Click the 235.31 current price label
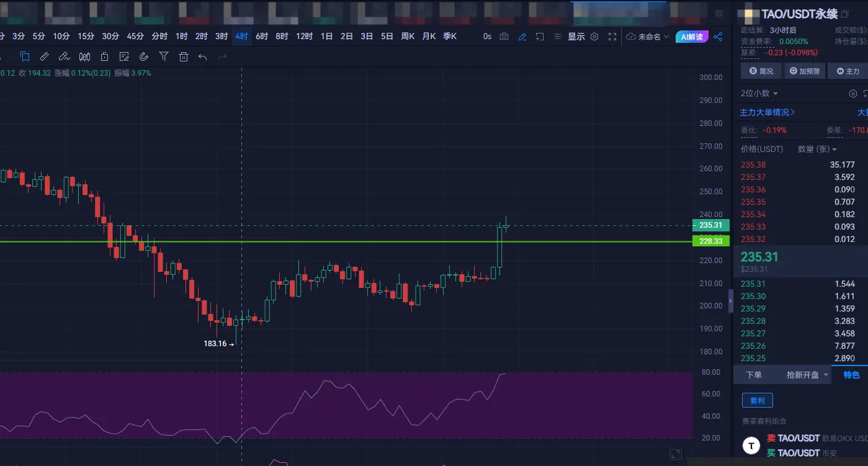The width and height of the screenshot is (868, 466). (711, 225)
